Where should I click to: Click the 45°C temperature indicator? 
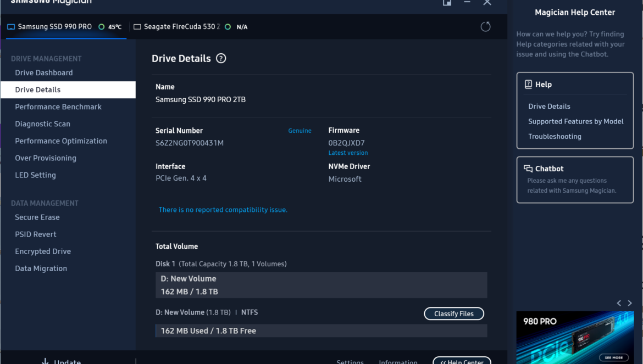[x=110, y=26]
